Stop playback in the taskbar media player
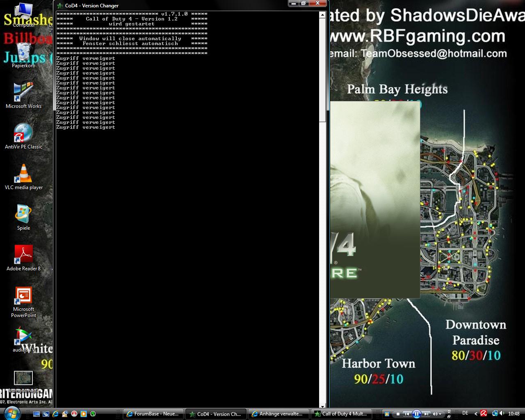 click(x=398, y=414)
